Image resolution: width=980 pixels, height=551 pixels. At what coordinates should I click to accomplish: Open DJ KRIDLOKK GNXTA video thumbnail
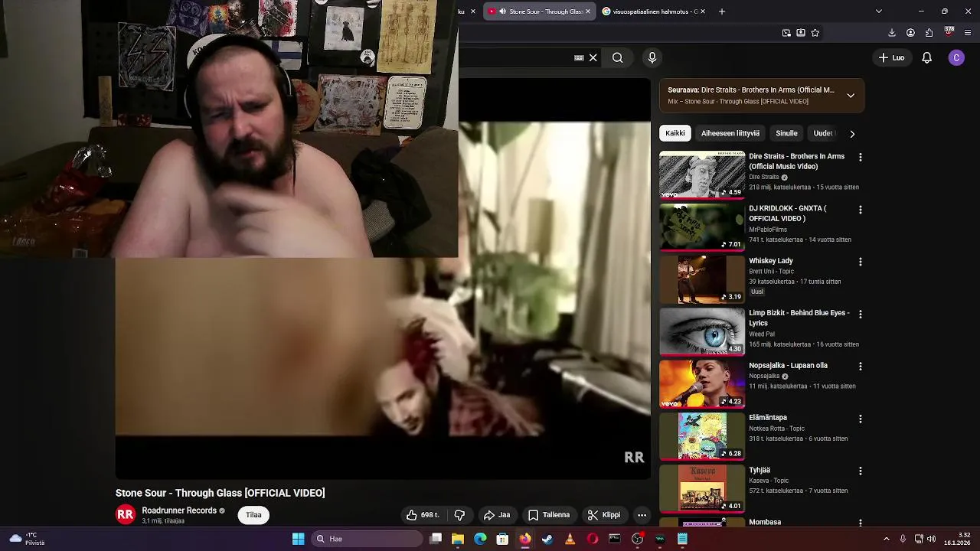pos(702,227)
